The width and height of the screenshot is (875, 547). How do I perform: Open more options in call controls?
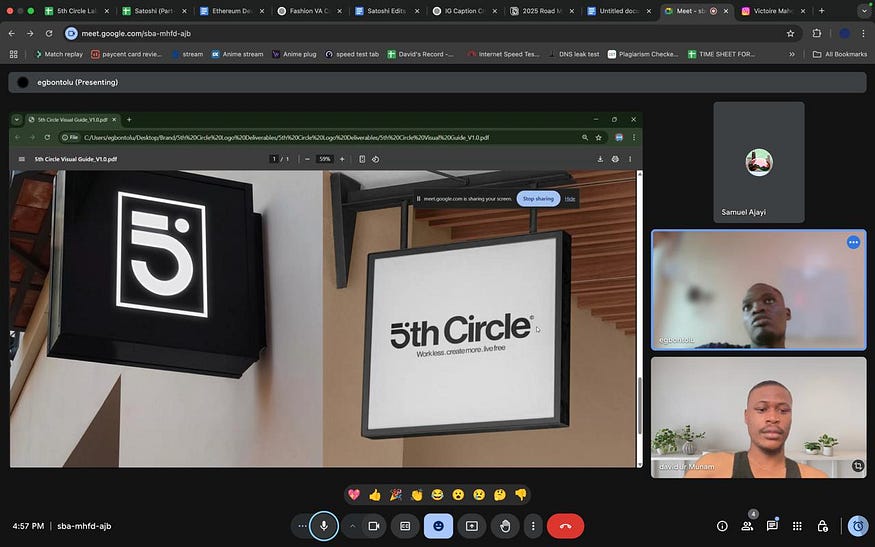(x=533, y=526)
